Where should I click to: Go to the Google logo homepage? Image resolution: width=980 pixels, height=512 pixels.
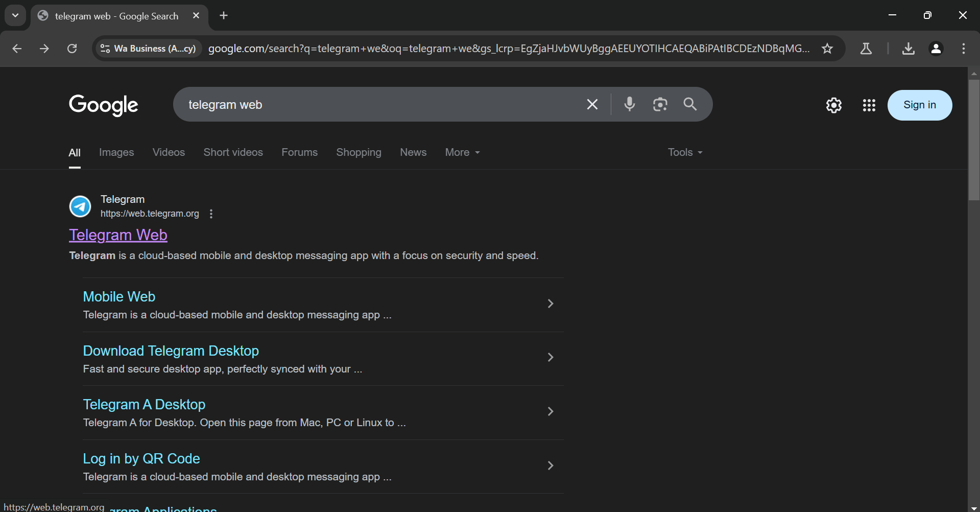coord(104,105)
